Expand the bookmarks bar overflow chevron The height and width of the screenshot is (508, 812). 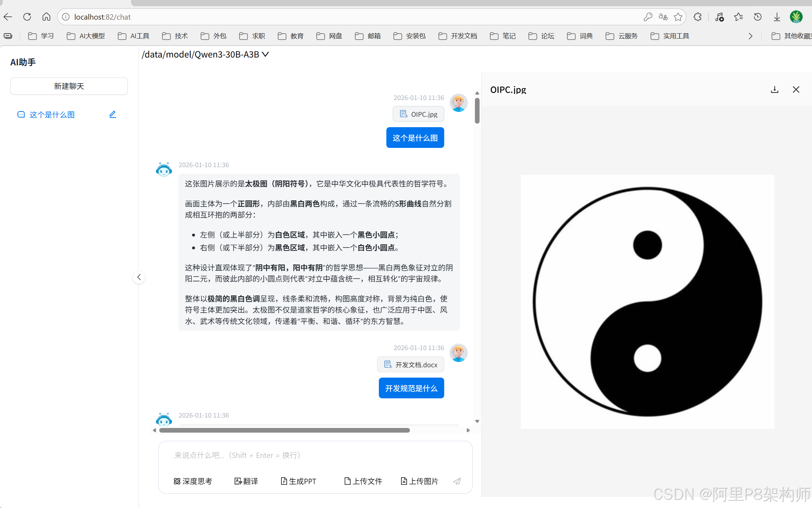coord(750,36)
